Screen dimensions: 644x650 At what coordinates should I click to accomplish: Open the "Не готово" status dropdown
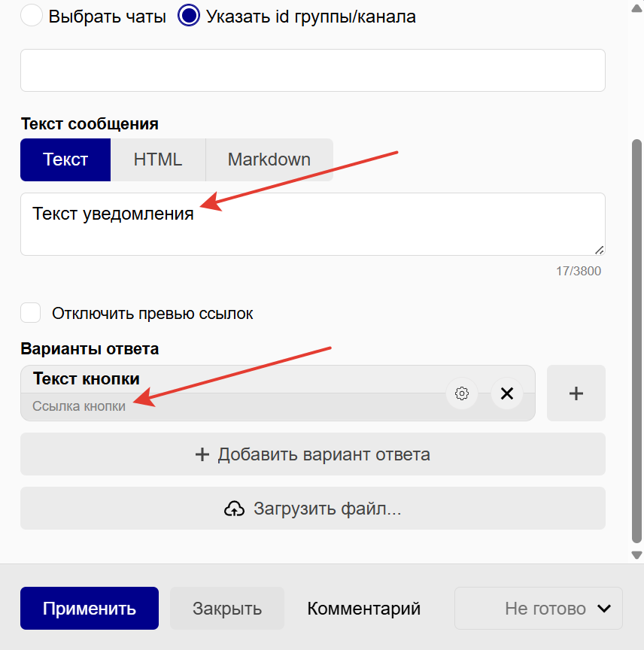tap(538, 608)
